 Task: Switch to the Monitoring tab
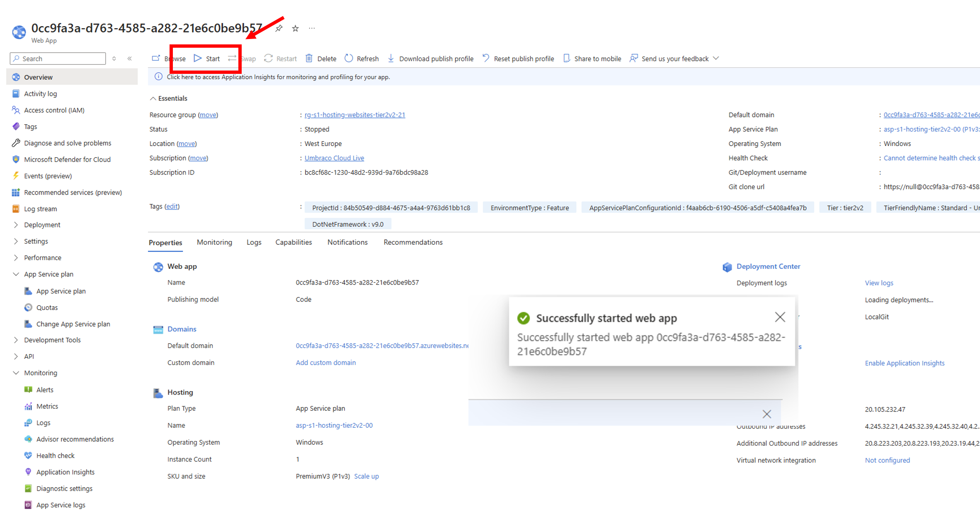coord(214,242)
